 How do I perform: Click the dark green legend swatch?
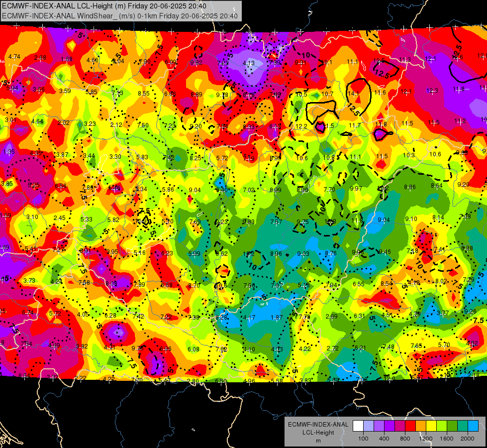click(x=452, y=426)
